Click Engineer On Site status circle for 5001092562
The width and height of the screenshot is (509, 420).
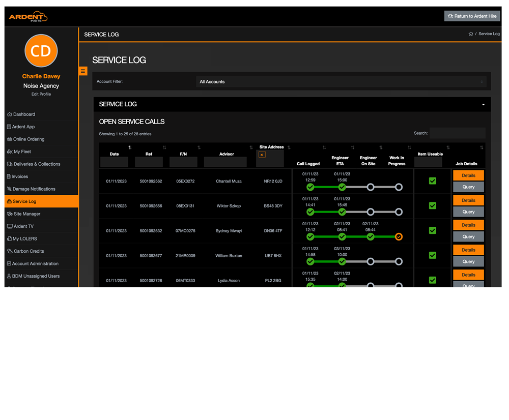[371, 187]
